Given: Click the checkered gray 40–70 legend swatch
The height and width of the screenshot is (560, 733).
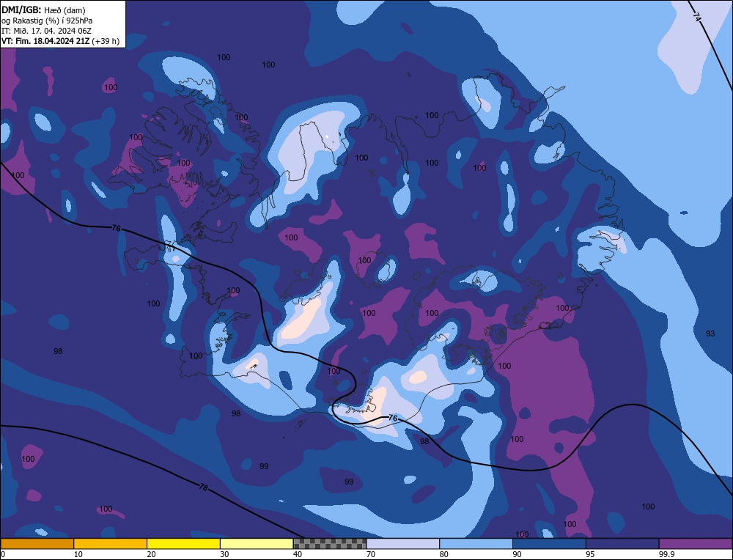Looking at the screenshot, I should (x=330, y=544).
